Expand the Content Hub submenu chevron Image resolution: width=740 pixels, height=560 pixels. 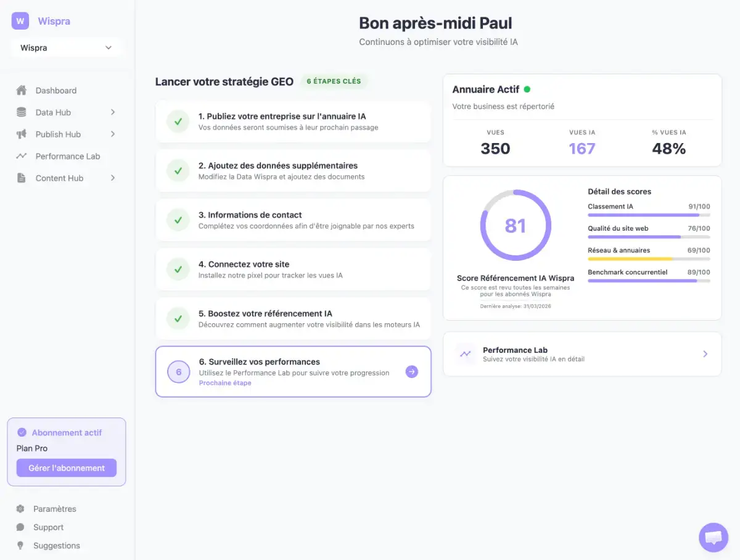tap(113, 178)
